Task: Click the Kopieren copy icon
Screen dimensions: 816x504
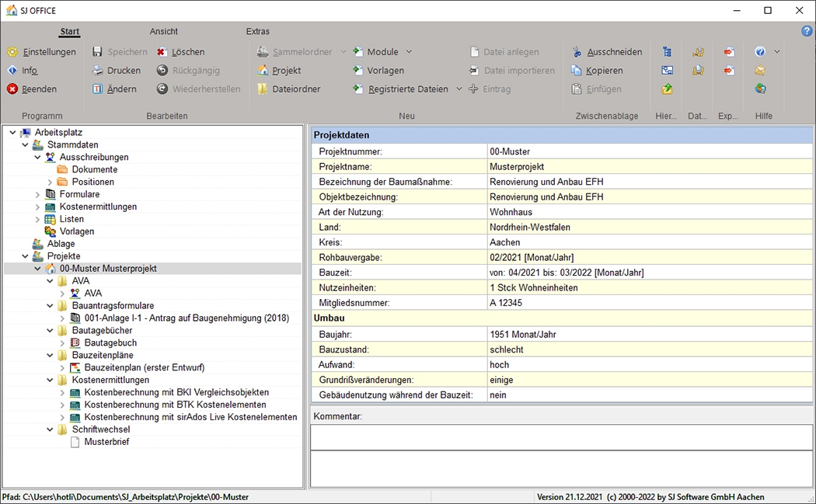Action: pos(577,71)
